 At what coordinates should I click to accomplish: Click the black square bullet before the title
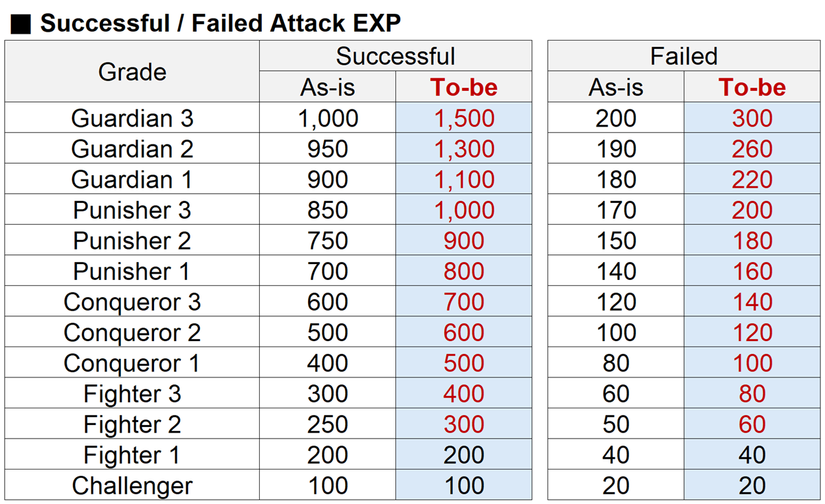(21, 25)
